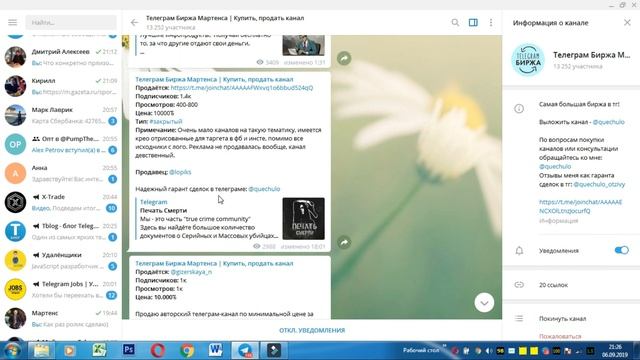Click the Telegram taskbar icon
The height and width of the screenshot is (360, 640).
point(245,351)
